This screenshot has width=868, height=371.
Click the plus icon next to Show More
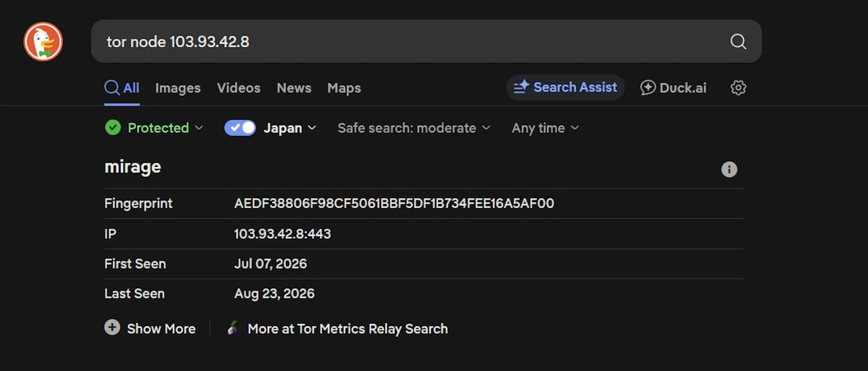(x=112, y=327)
